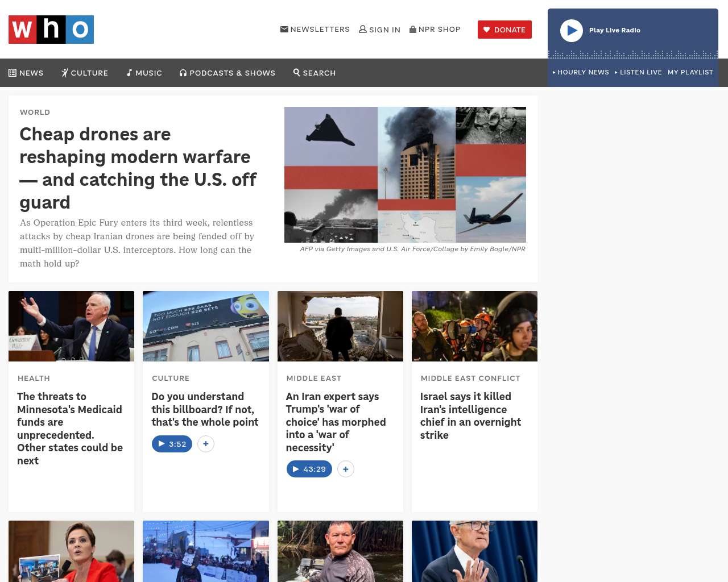728x582 pixels.
Task: Click the Minnesota Medicaid story thumbnail
Action: [72, 326]
